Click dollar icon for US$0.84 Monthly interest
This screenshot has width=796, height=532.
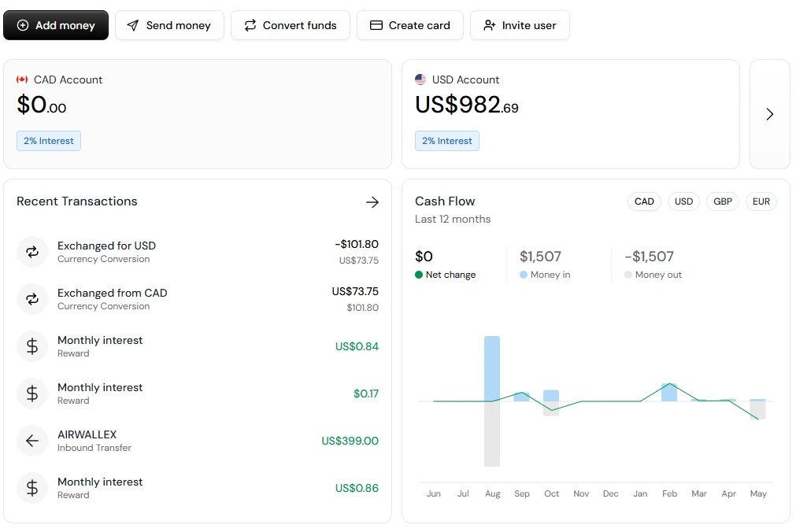32,346
